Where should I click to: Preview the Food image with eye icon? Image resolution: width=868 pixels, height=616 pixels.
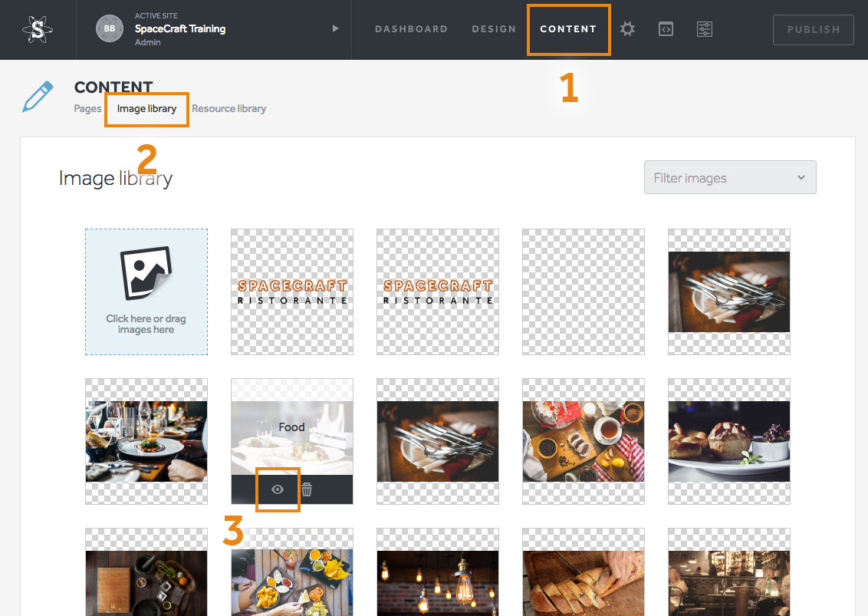[278, 489]
